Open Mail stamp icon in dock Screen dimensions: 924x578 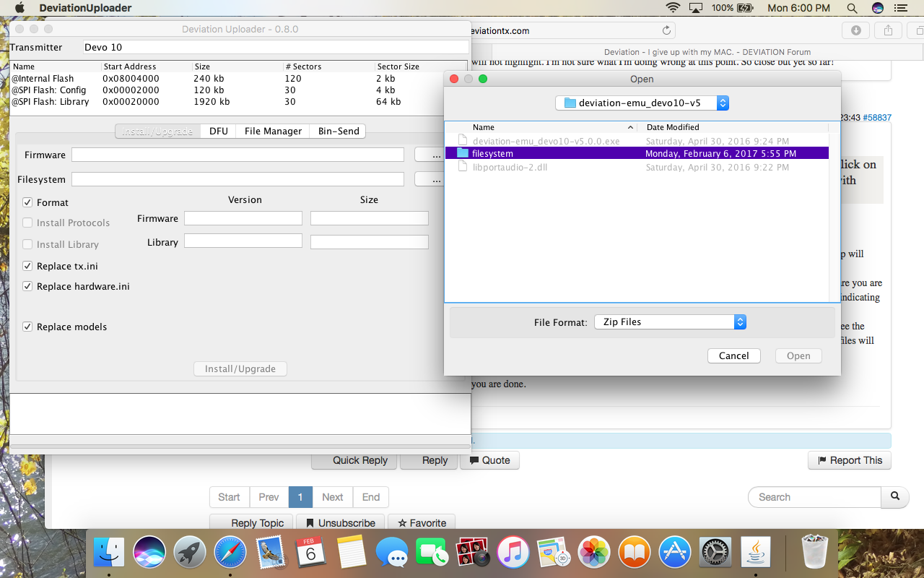(271, 553)
